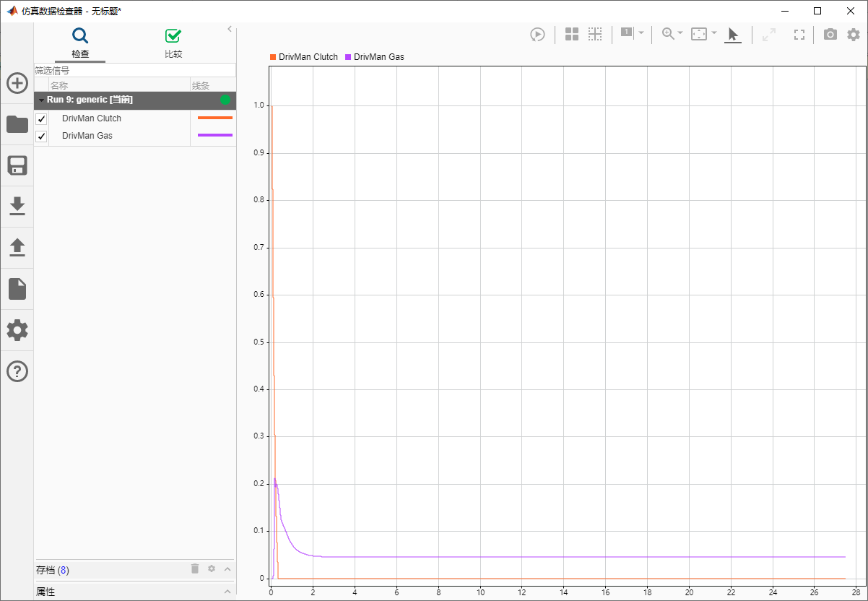Expand the 属性 properties panel chevron
Screen dimensions: 868x601
coord(227,592)
